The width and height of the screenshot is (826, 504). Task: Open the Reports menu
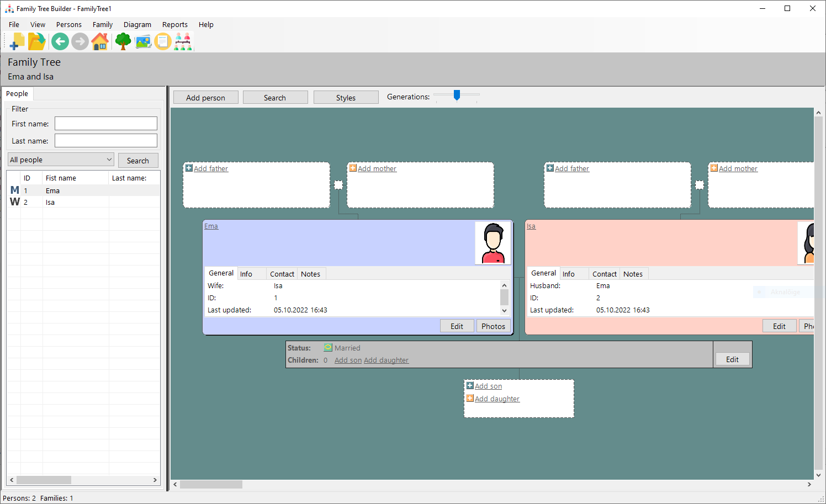click(174, 25)
